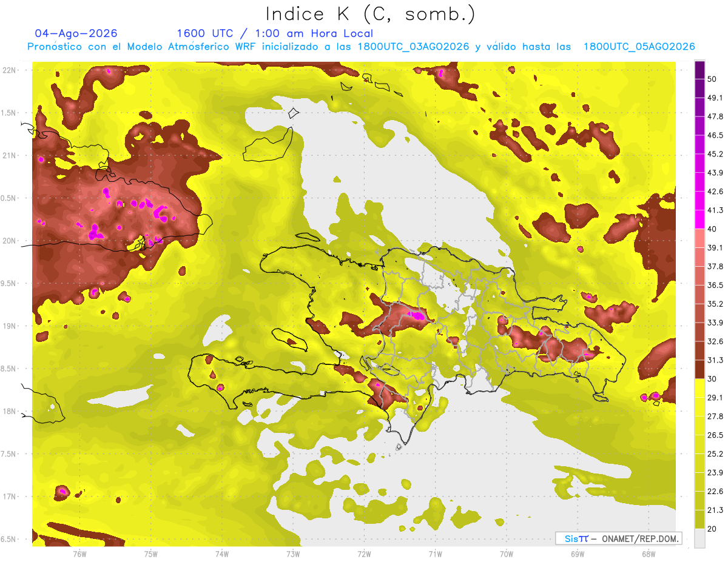
Task: Click the legend value "22.6"
Action: pyautogui.click(x=716, y=492)
